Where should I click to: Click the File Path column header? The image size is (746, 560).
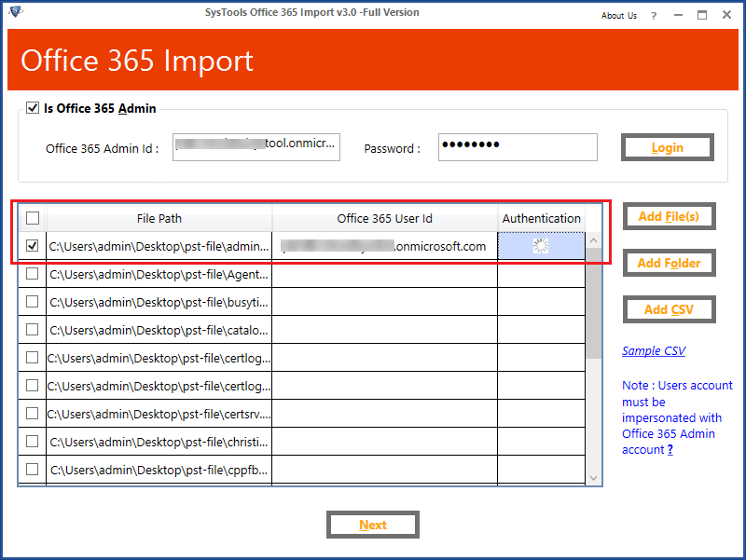coord(159,218)
